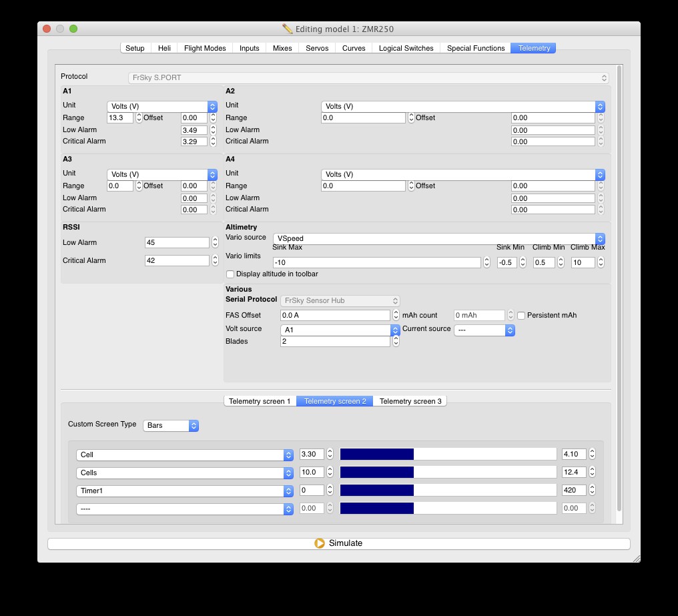The height and width of the screenshot is (616, 678).
Task: Click the A1 Range stepper arrows
Action: 139,117
